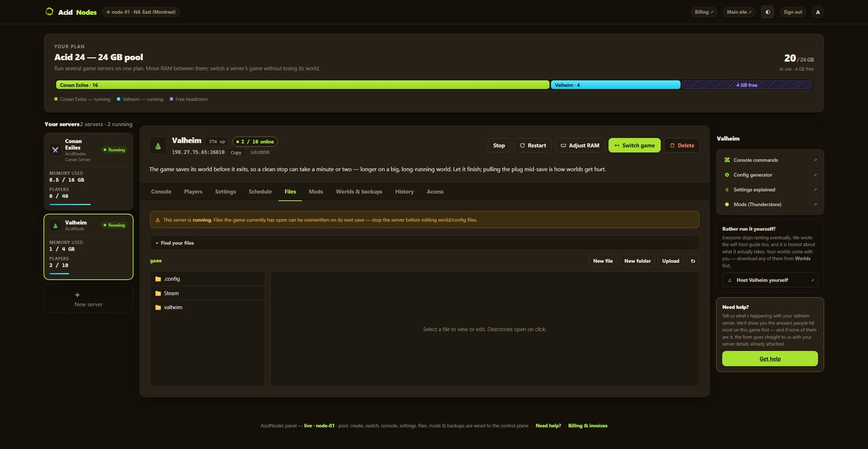Viewport: 868px width, 449px height.
Task: Click the Switch game button
Action: (635, 146)
